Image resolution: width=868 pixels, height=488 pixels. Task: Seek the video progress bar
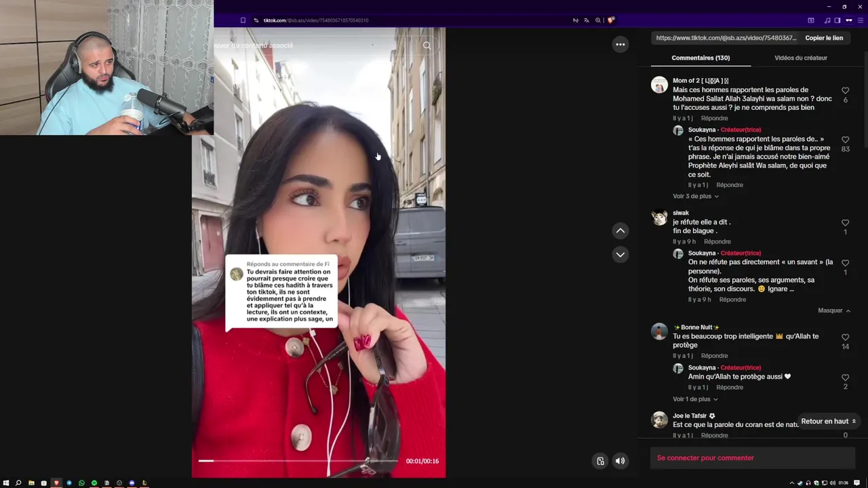(x=298, y=461)
